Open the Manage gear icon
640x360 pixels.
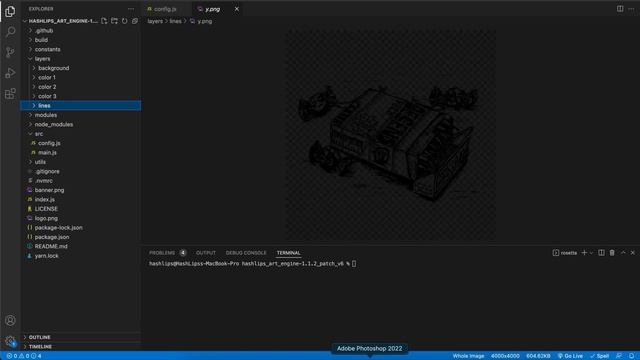pos(10,341)
